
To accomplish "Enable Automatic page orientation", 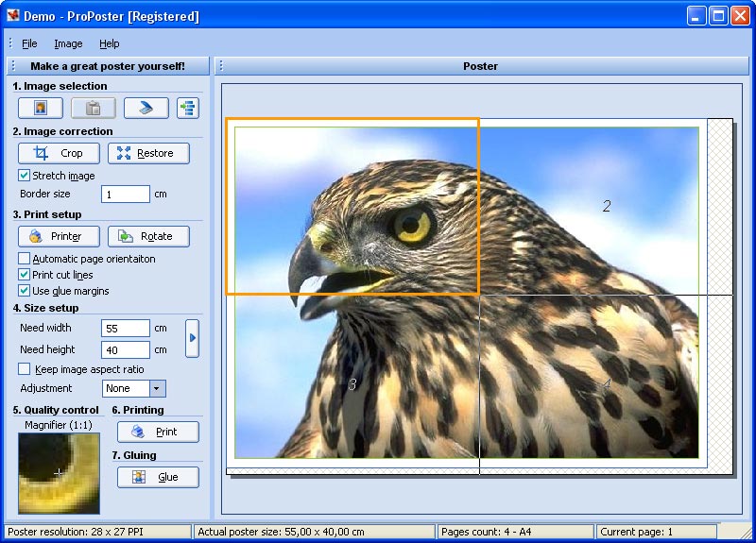I will point(25,259).
